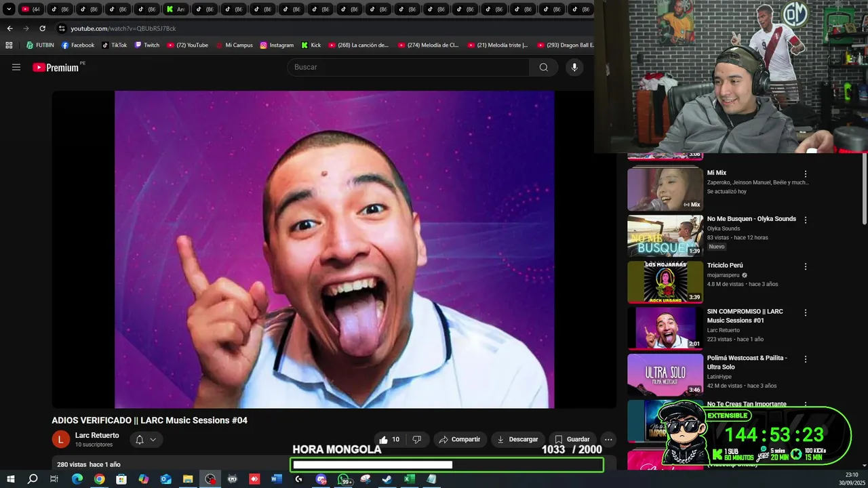The height and width of the screenshot is (488, 868).
Task: Open the Larc Retuerto channel avatar
Action: tap(61, 439)
